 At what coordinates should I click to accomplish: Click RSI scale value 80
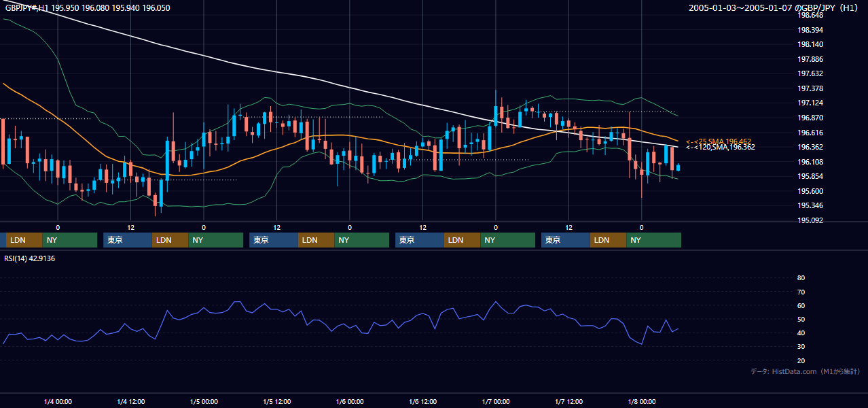pos(801,278)
